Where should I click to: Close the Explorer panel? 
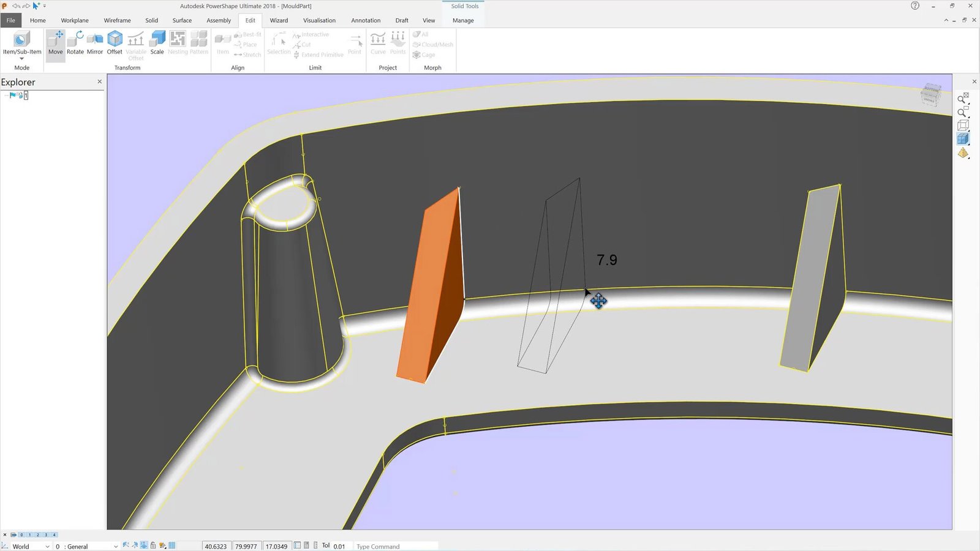pyautogui.click(x=100, y=81)
